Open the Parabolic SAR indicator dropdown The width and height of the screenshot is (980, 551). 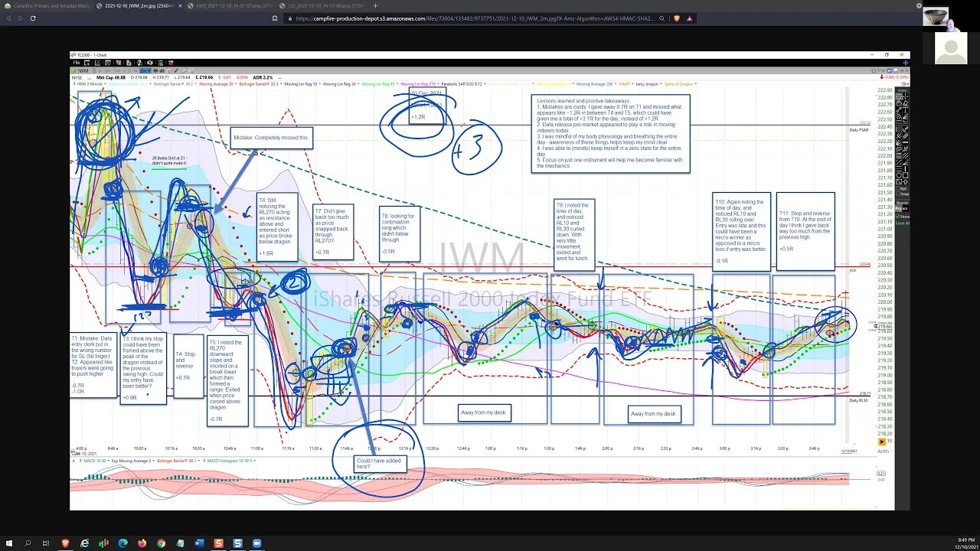click(464, 83)
